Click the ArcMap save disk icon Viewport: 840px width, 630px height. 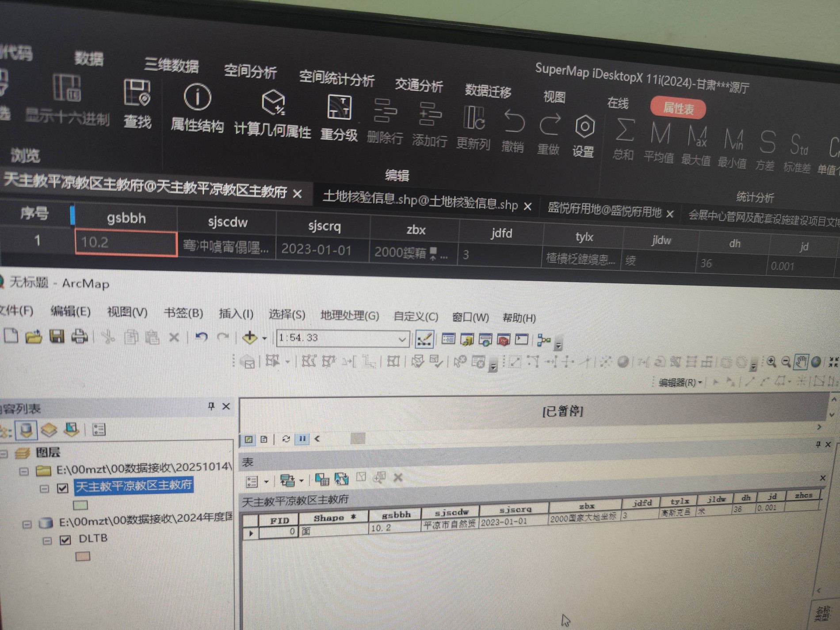(57, 337)
